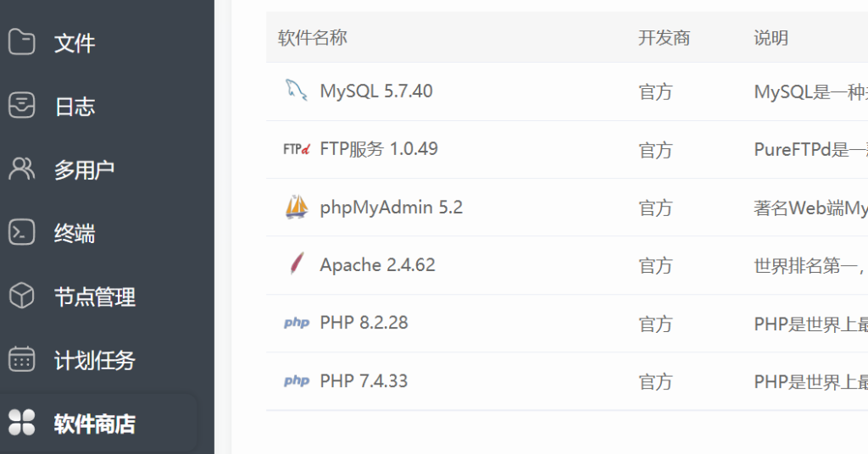Screen dimensions: 868x454
Task: Click the 日志 log icon in the sidebar
Action: coord(21,105)
